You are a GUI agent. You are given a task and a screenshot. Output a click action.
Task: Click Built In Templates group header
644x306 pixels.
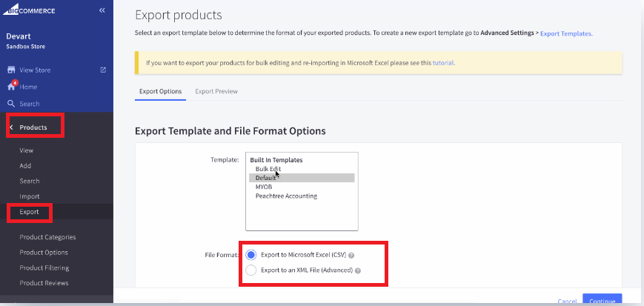[276, 160]
